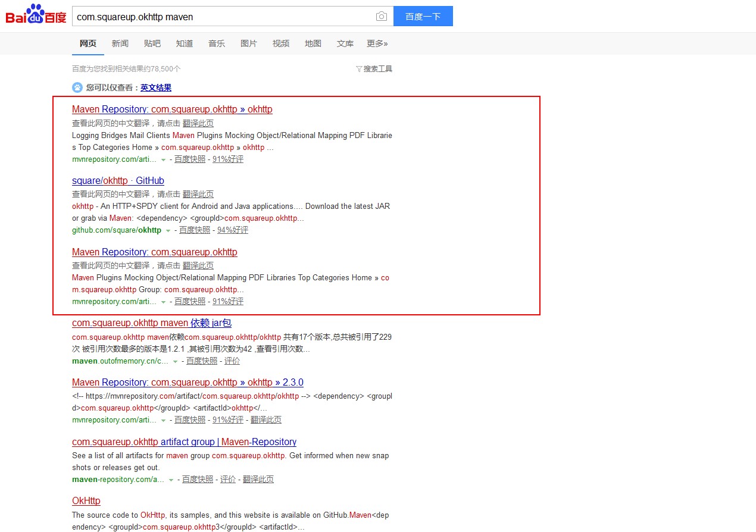Click the 94%好评 rating link
Image resolution: width=756 pixels, height=532 pixels.
click(233, 230)
